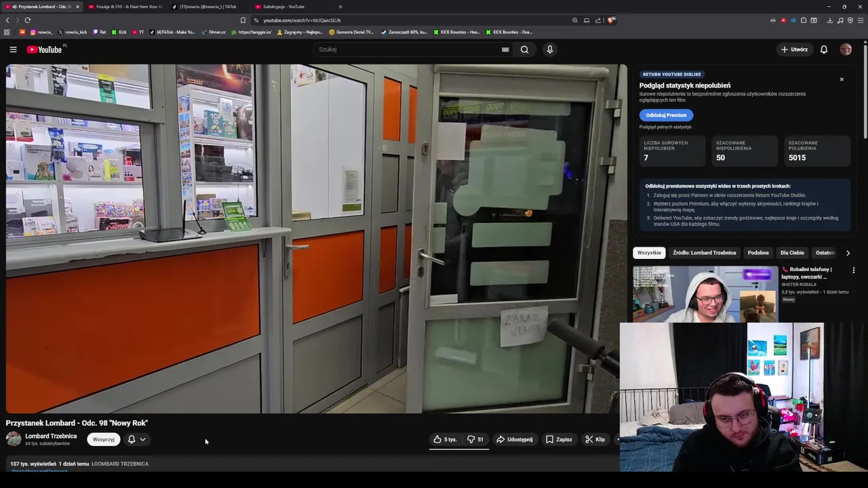This screenshot has height=488, width=868.
Task: Open the LOOMBARD TRZEBNICA description text
Action: point(120,464)
